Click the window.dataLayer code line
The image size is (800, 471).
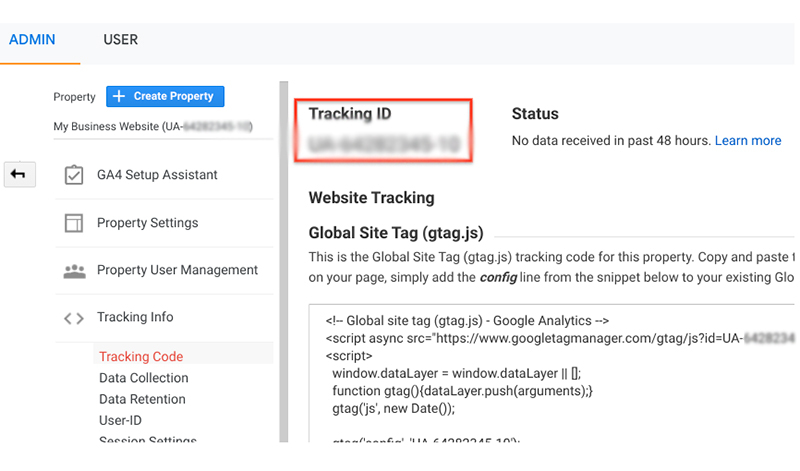[457, 374]
